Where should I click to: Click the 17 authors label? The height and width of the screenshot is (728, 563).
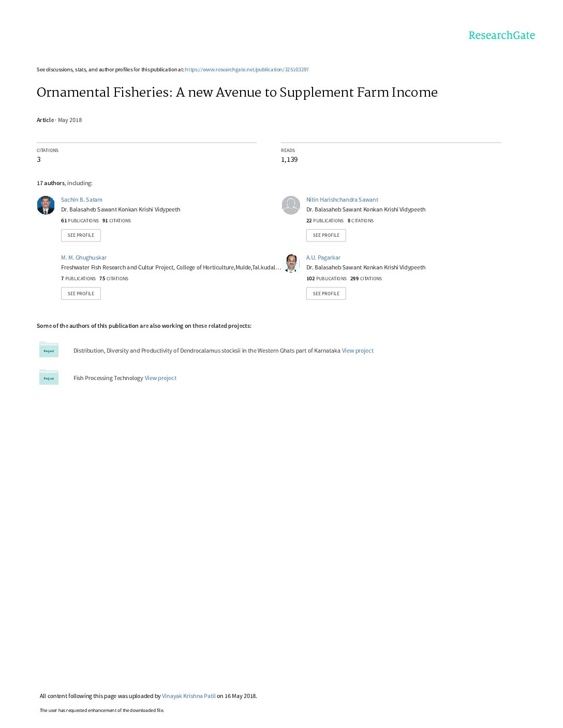[51, 183]
